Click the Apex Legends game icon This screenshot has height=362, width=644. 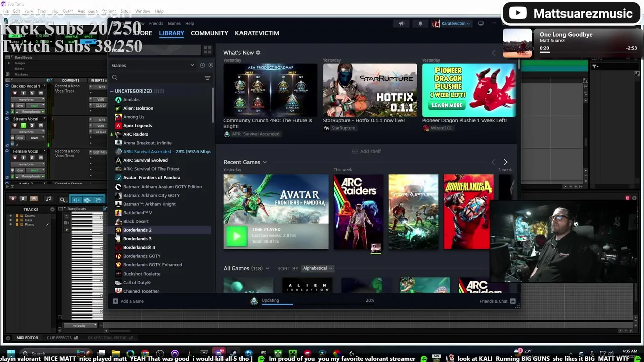pyautogui.click(x=118, y=126)
